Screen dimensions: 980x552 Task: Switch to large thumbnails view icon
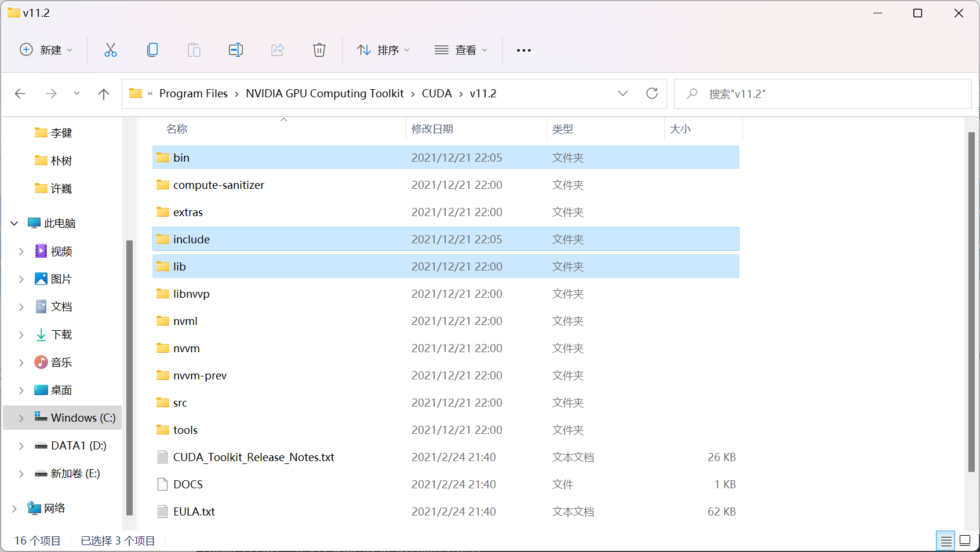pyautogui.click(x=965, y=541)
